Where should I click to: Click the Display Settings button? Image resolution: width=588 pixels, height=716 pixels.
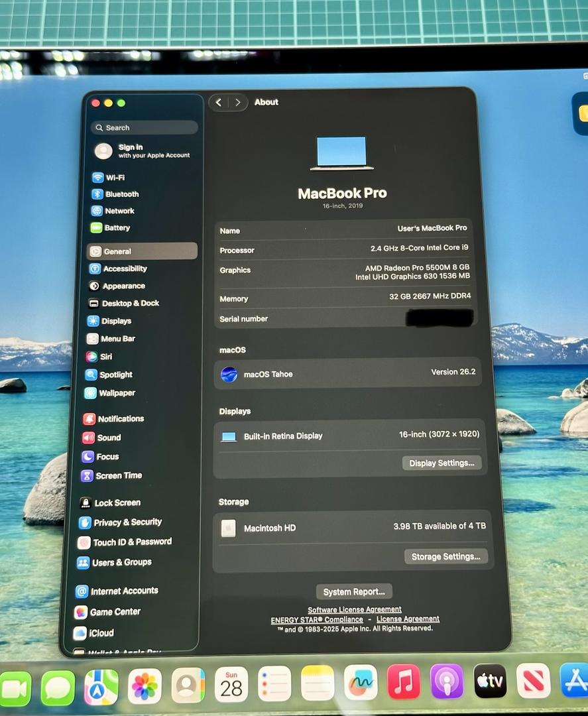441,463
